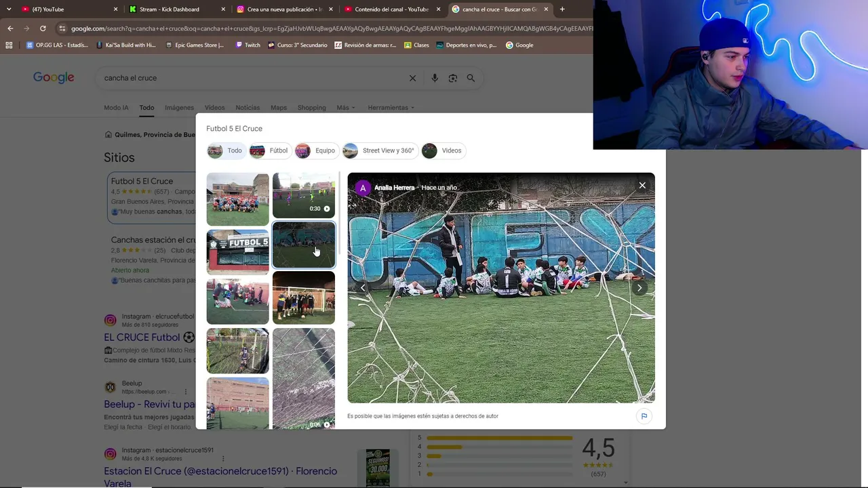Open the Clases bookmarks folder
This screenshot has width=868, height=488.
coord(416,45)
